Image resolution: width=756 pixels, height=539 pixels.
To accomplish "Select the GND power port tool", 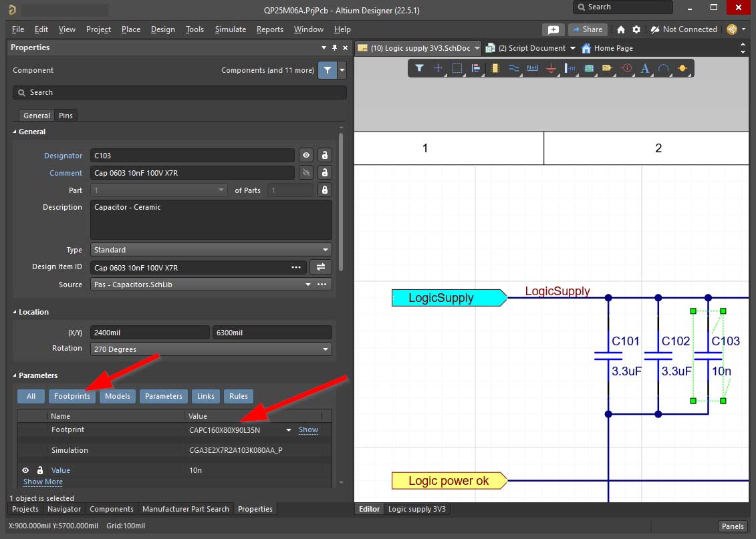I will (551, 68).
